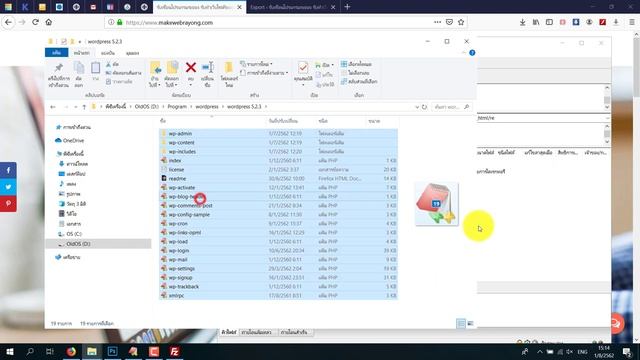Click Program in the Explorer breadcrumb path
This screenshot has height=360, width=640.
coord(177,107)
